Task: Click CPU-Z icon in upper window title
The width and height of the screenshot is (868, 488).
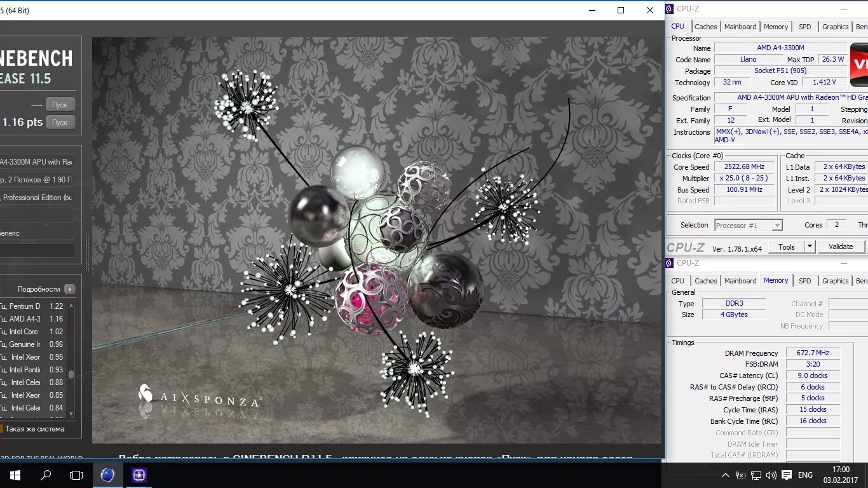Action: 670,9
